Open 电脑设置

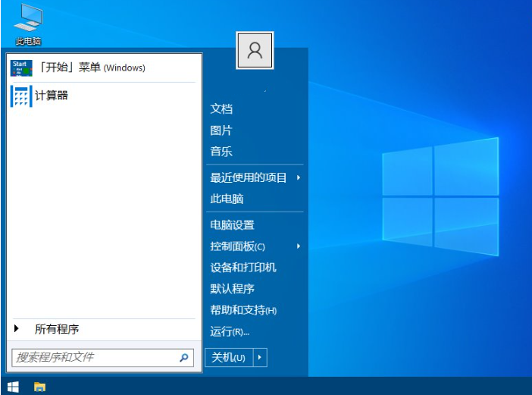tap(232, 225)
